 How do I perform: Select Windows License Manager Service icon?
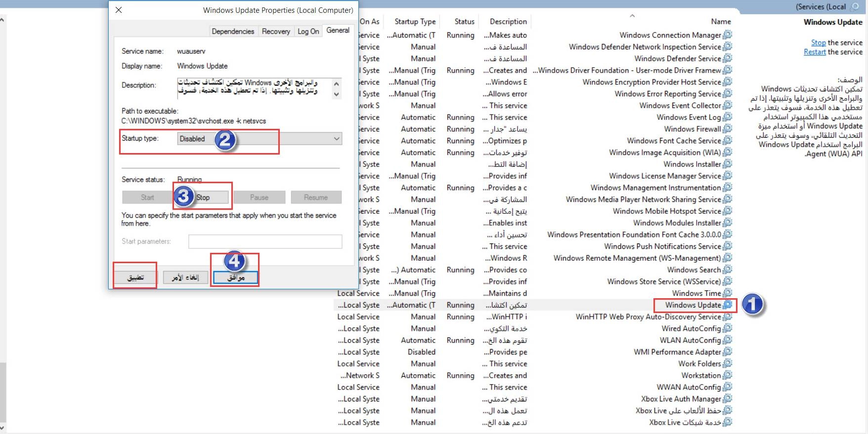click(727, 176)
